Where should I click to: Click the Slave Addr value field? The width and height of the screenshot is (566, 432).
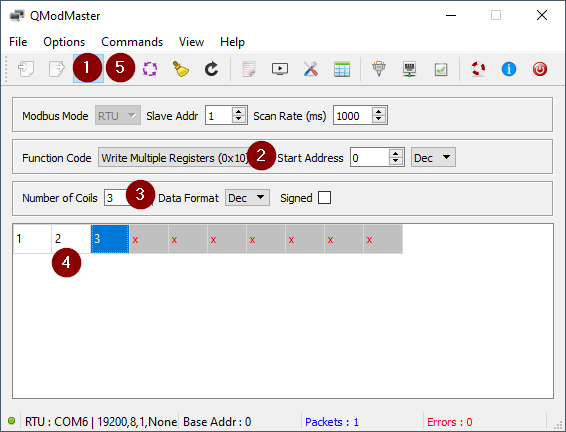(x=219, y=115)
